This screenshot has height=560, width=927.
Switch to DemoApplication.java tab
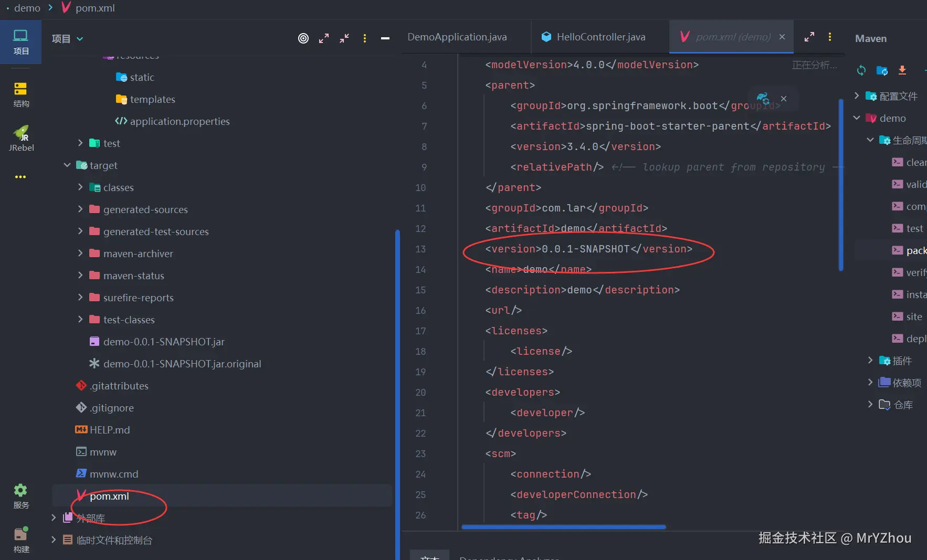click(457, 37)
